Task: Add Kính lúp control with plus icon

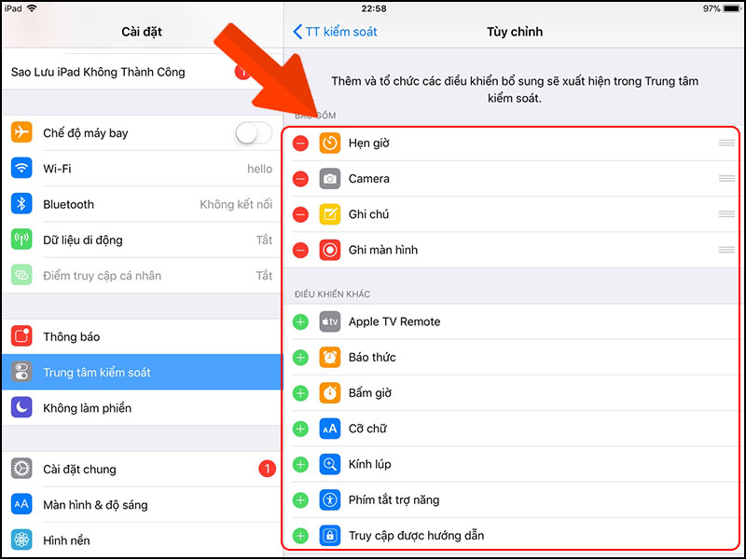Action: 300,464
